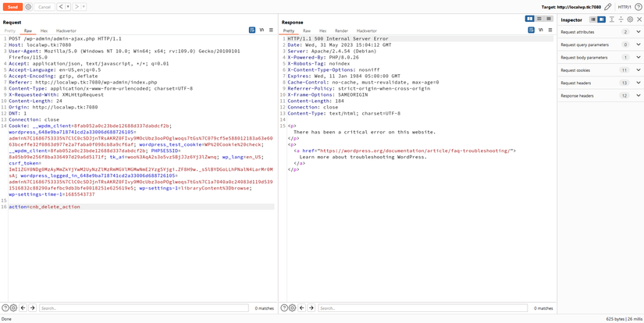Expand the Response headers section
Screen dimensions: 644x323
(639, 95)
